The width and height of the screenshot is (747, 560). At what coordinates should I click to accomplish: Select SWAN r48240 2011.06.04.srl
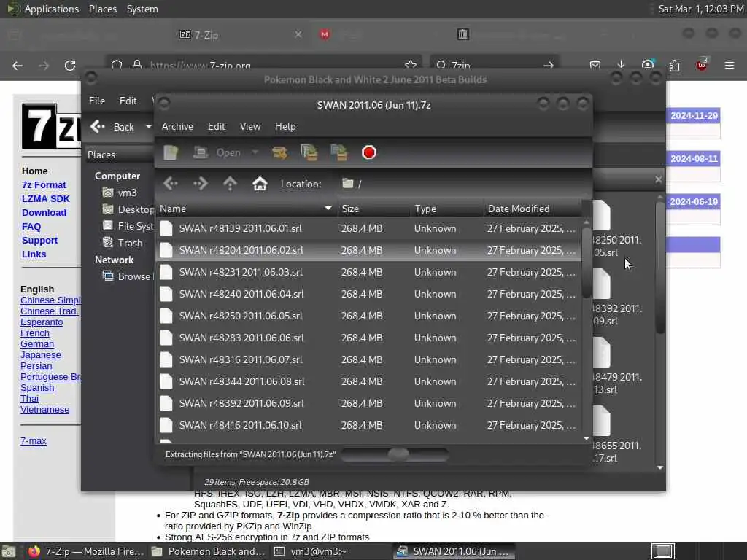[x=368, y=295]
